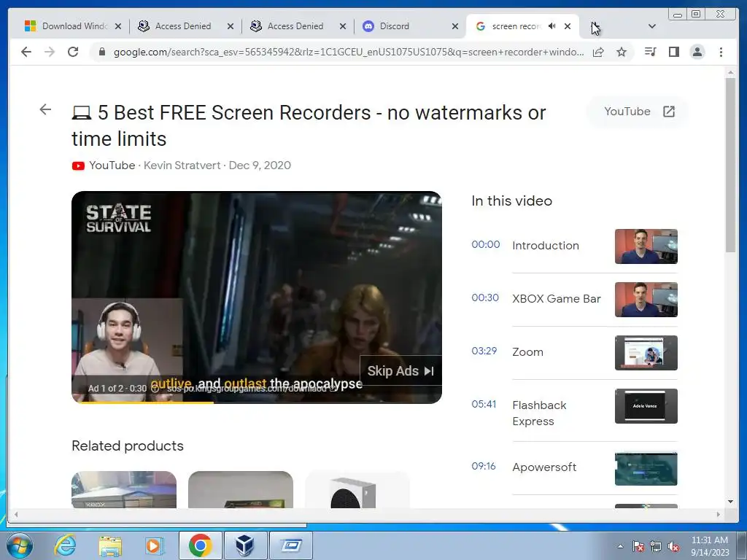The image size is (747, 560).
Task: Show hidden tray icons arrow
Action: click(x=620, y=546)
